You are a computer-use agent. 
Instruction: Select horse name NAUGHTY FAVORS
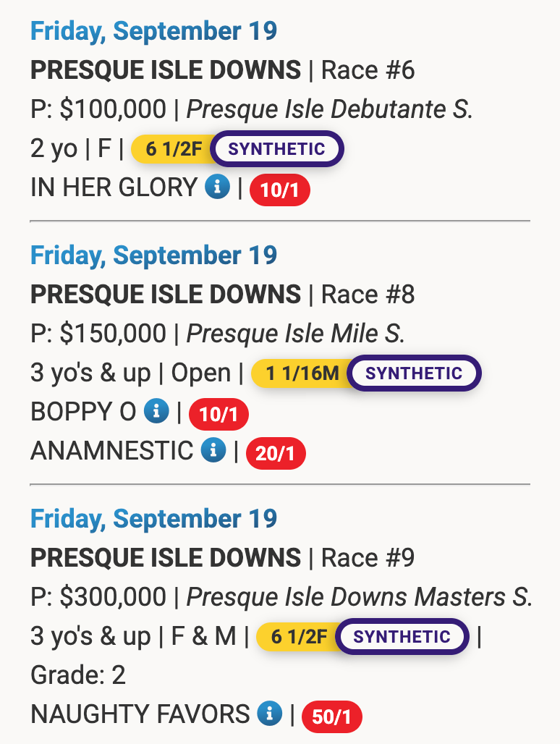[140, 714]
